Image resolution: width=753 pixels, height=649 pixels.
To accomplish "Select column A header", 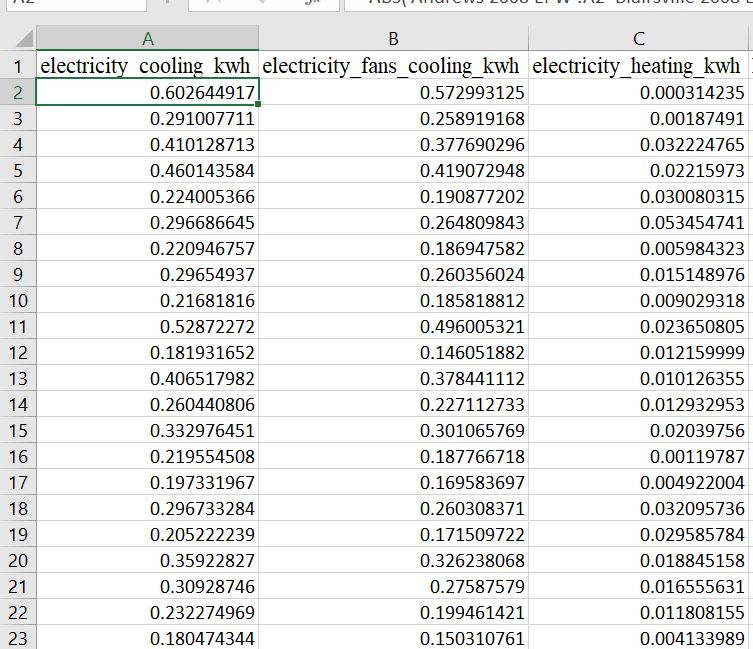I will [x=147, y=38].
